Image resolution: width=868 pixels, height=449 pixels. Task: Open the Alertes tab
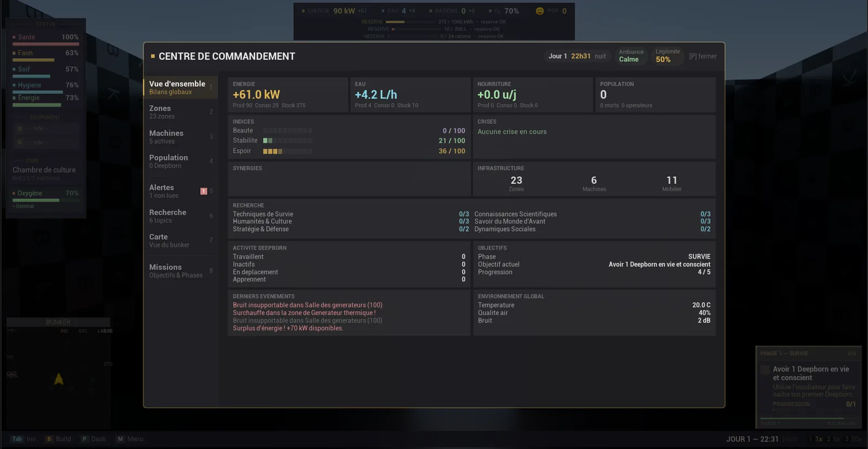tap(181, 191)
